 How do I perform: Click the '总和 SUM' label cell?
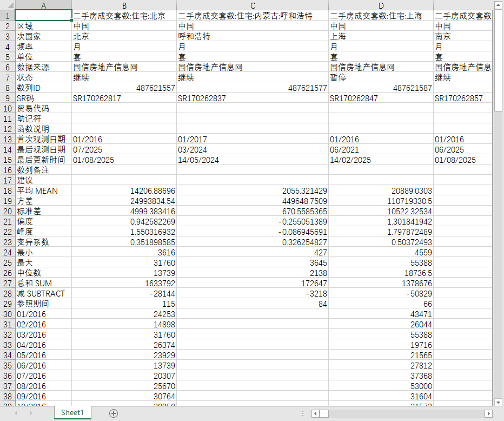[43, 284]
